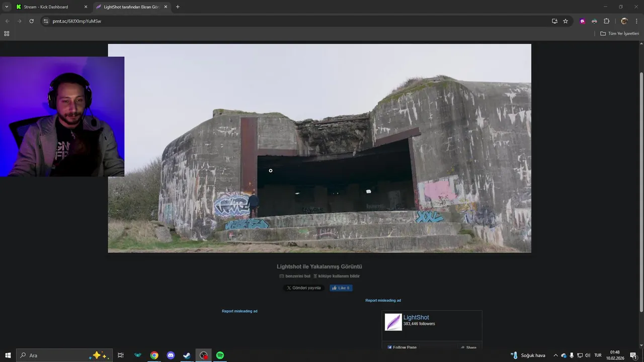Viewport: 644px width, 362px height.
Task: Open the teal winged app in taskbar
Action: (x=137, y=355)
